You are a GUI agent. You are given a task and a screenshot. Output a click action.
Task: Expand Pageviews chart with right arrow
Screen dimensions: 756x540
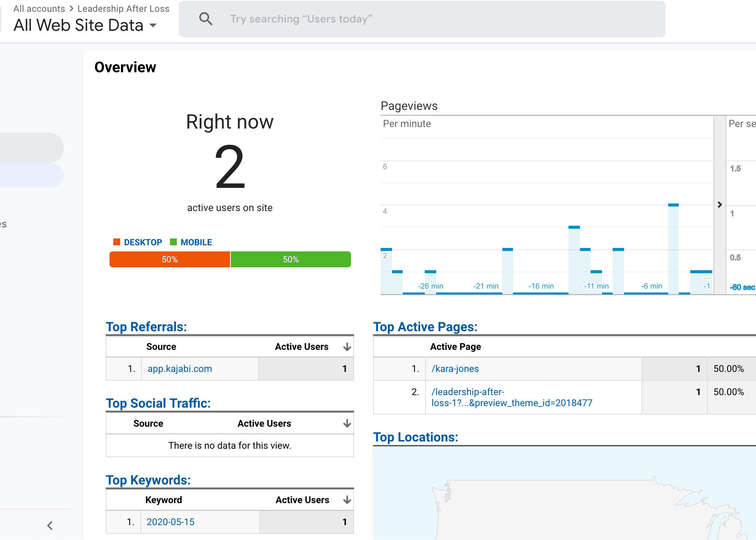(x=719, y=205)
